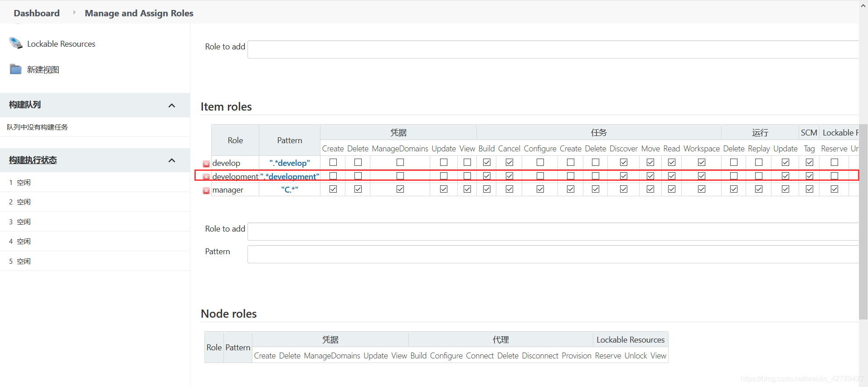Click Item roles 运行 group header
The height and width of the screenshot is (387, 868).
click(760, 132)
